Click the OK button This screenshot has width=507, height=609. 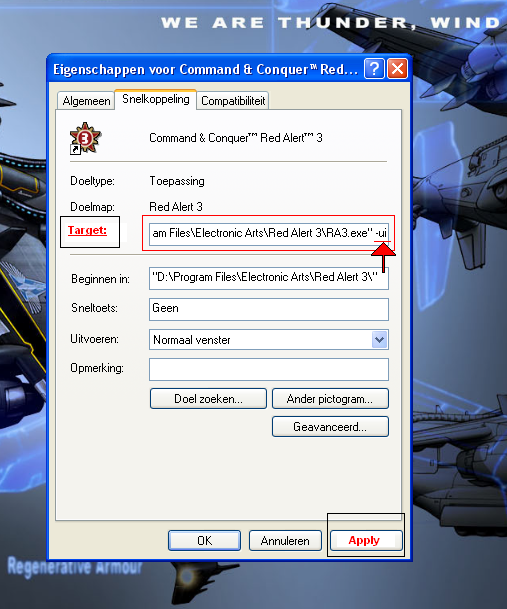coord(204,541)
